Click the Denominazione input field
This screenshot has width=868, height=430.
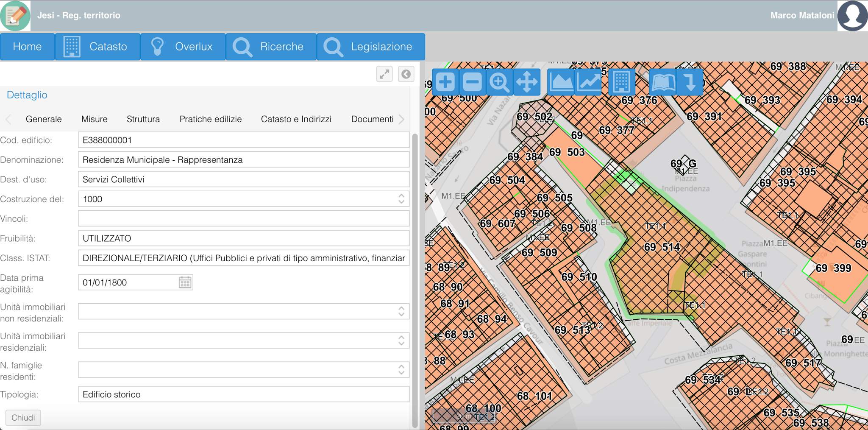click(x=243, y=160)
